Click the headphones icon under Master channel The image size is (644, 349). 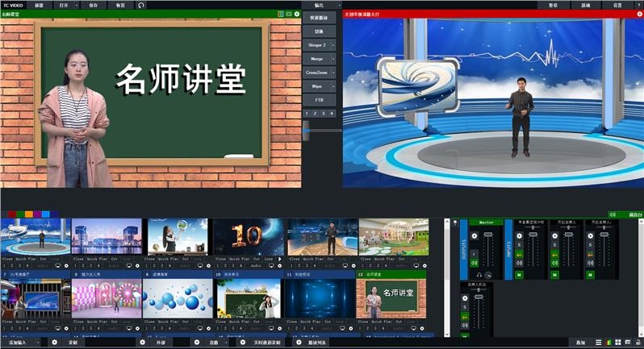(479, 275)
